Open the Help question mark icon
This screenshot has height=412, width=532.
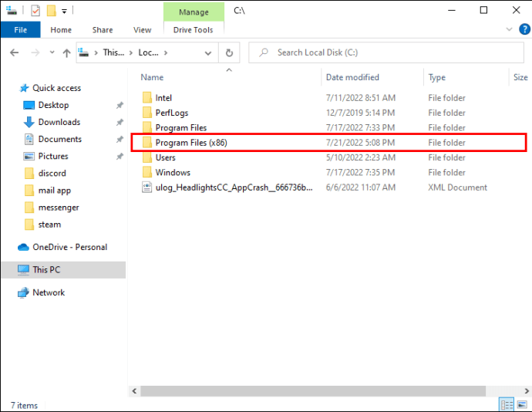pos(524,29)
